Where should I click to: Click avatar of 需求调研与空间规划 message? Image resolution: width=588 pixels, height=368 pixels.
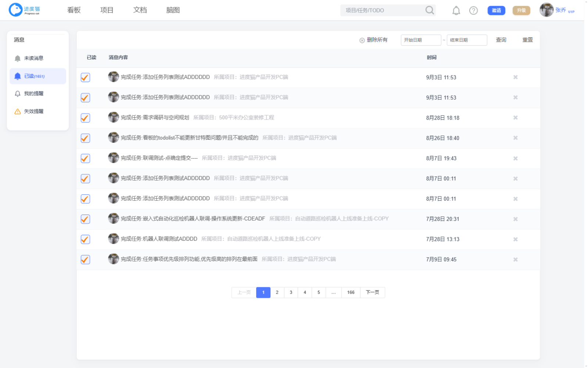coord(114,117)
